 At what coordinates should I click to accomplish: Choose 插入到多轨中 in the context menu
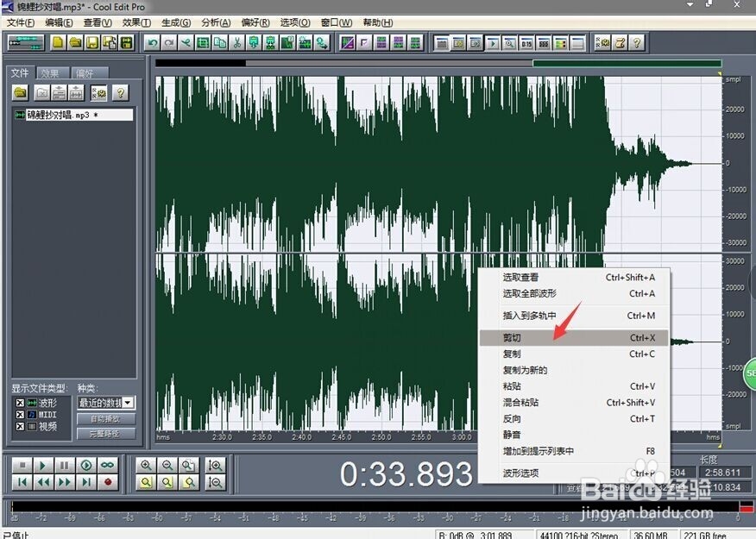point(574,316)
